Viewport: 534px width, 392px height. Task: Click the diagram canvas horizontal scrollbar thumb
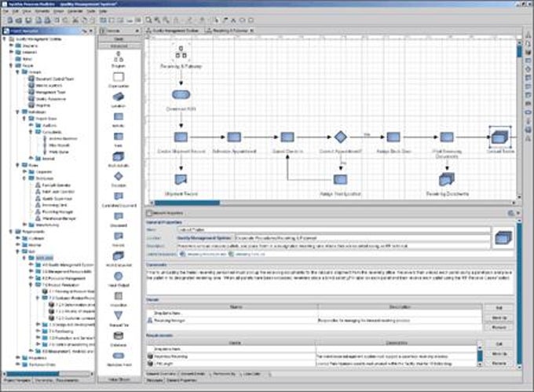[x=188, y=203]
